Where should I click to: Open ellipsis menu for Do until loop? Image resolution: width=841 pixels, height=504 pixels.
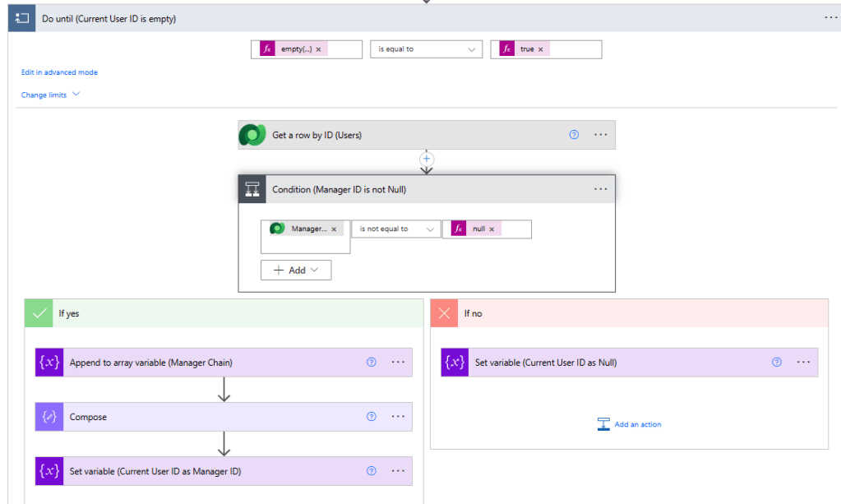[x=830, y=17]
